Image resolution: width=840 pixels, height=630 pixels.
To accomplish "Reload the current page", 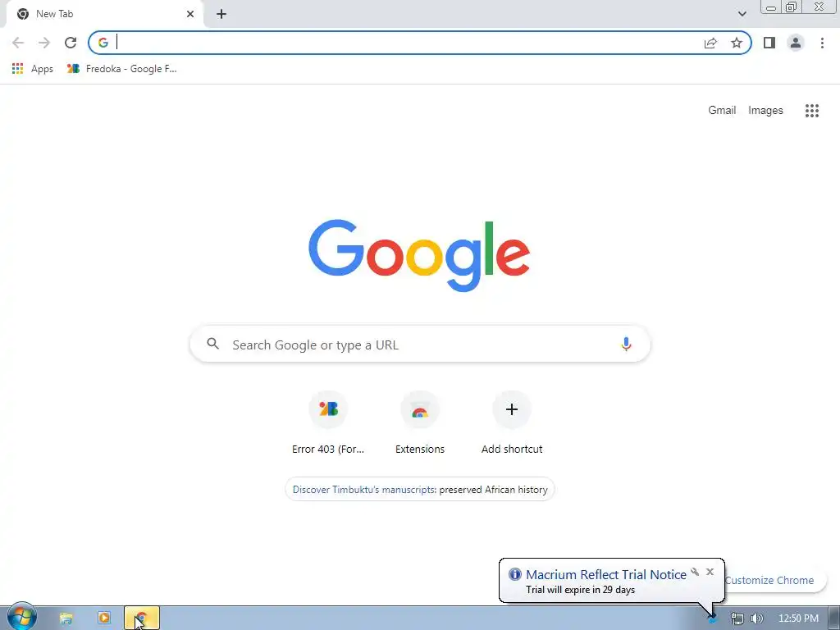I will coord(71,43).
